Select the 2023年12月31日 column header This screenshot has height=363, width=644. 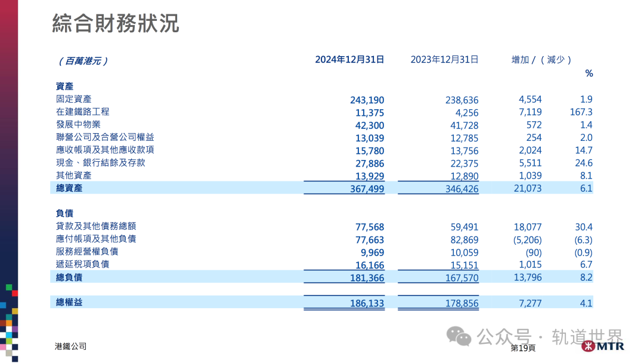444,60
